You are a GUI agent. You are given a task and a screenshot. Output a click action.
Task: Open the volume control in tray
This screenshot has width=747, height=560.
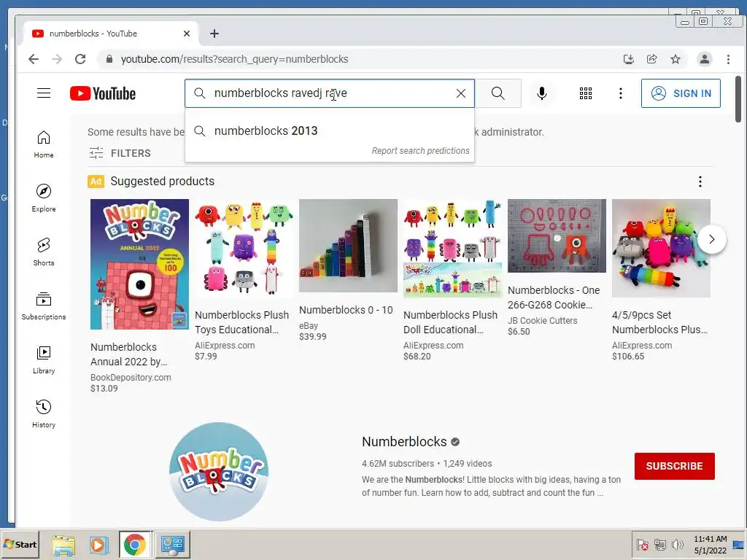coord(677,544)
